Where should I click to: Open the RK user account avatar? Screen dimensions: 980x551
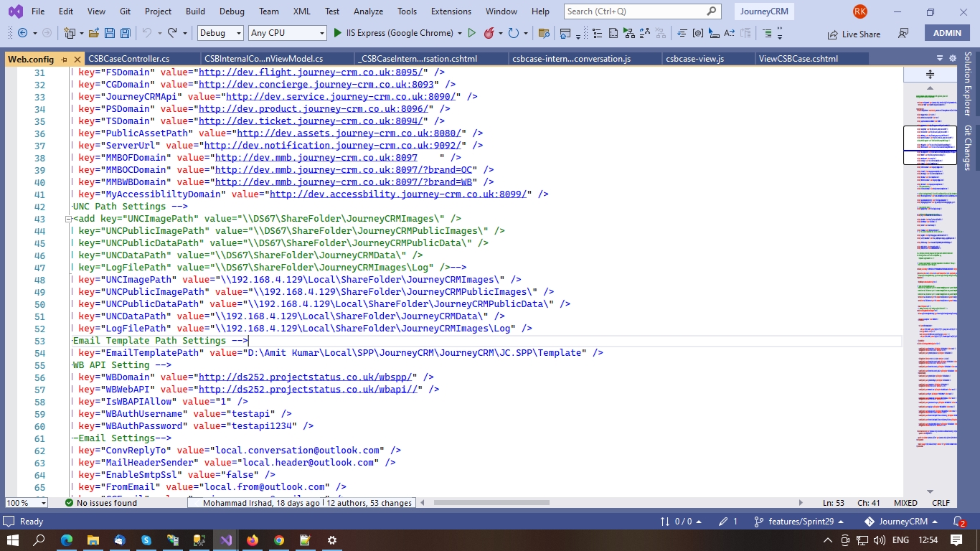(x=859, y=11)
